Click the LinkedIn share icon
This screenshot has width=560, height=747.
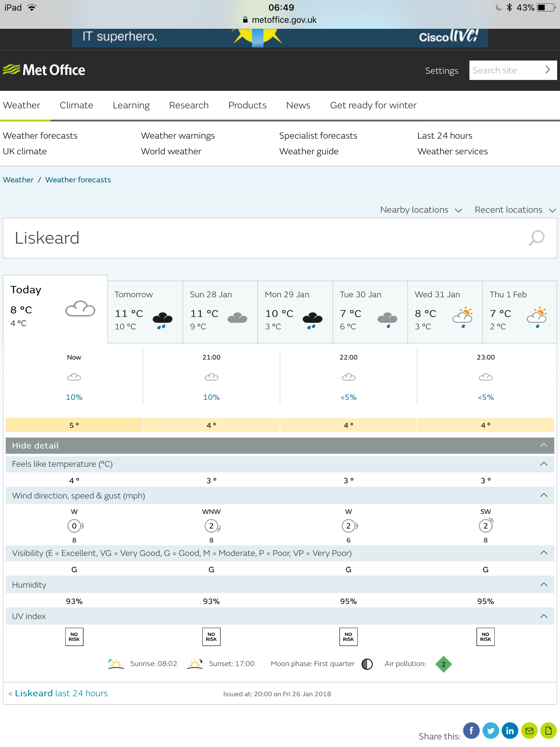pyautogui.click(x=510, y=731)
